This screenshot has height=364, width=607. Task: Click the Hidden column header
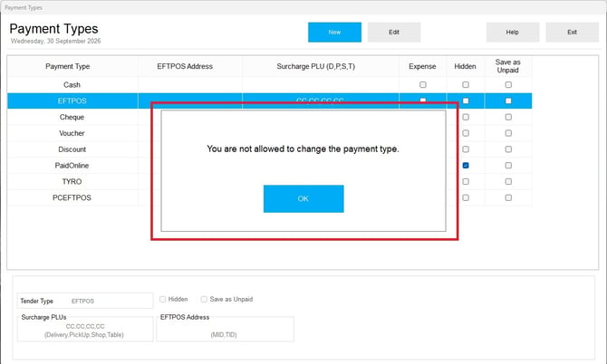[465, 66]
